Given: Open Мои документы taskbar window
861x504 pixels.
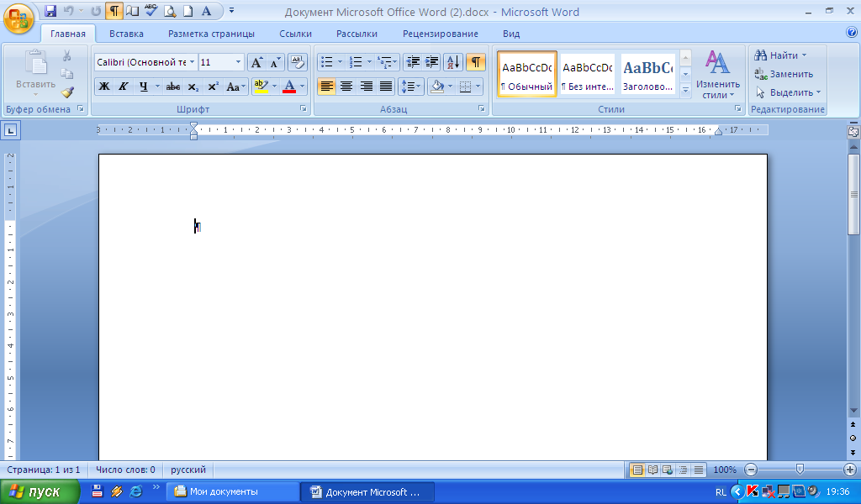Looking at the screenshot, I should 234,492.
